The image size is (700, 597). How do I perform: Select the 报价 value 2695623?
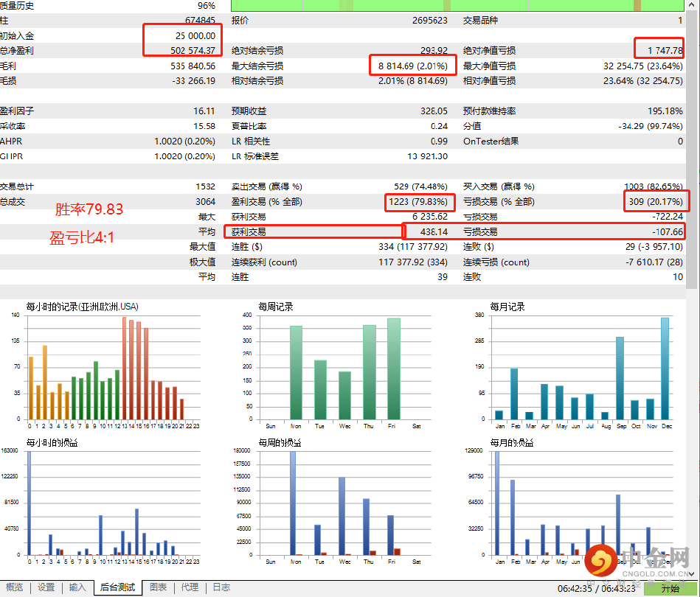coord(430,21)
